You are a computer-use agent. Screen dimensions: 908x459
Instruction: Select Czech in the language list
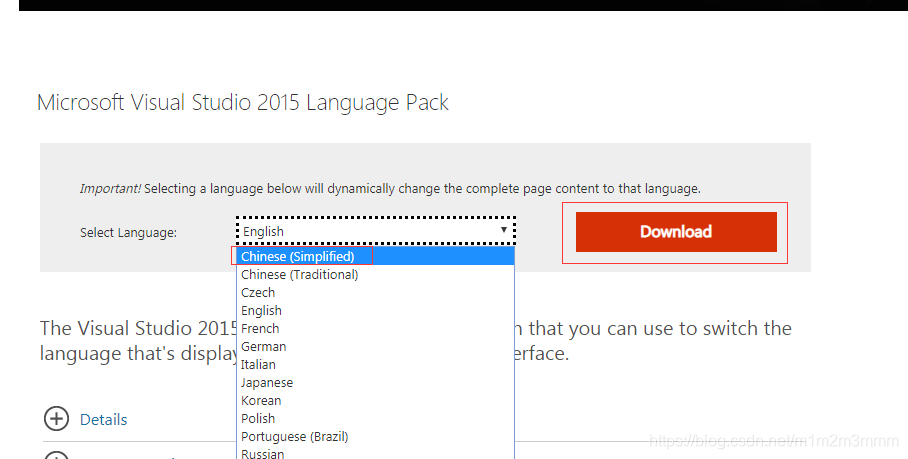pyautogui.click(x=375, y=292)
